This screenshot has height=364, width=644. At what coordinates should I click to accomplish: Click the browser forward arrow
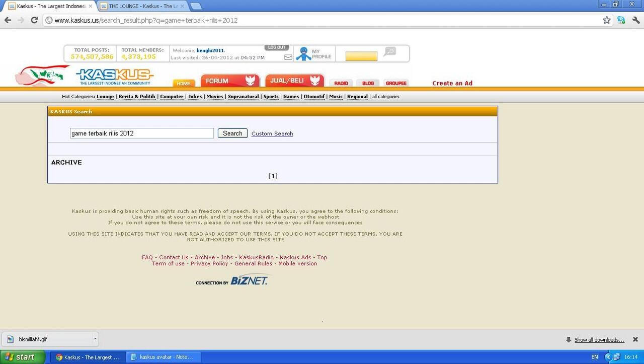click(21, 20)
